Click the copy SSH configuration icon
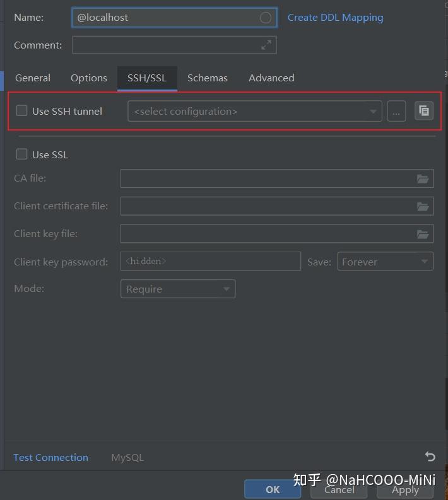 (x=424, y=111)
